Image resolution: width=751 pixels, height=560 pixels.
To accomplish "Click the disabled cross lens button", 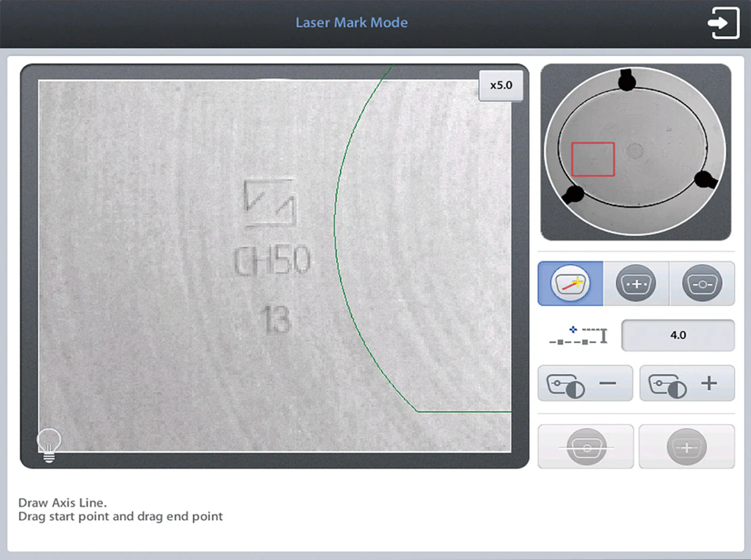I will [687, 446].
